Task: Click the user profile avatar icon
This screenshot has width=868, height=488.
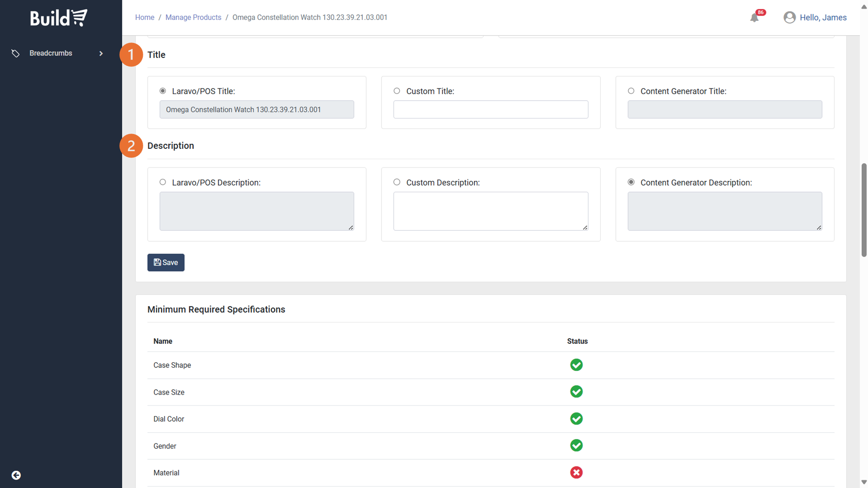Action: click(789, 17)
